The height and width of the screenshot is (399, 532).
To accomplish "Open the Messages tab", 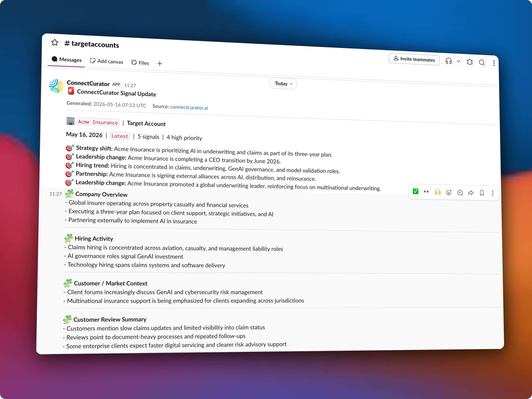I will pos(67,59).
